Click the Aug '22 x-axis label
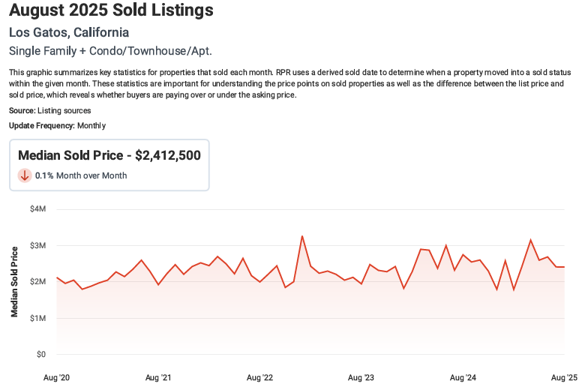Screen dimensions: 588x390 259,377
